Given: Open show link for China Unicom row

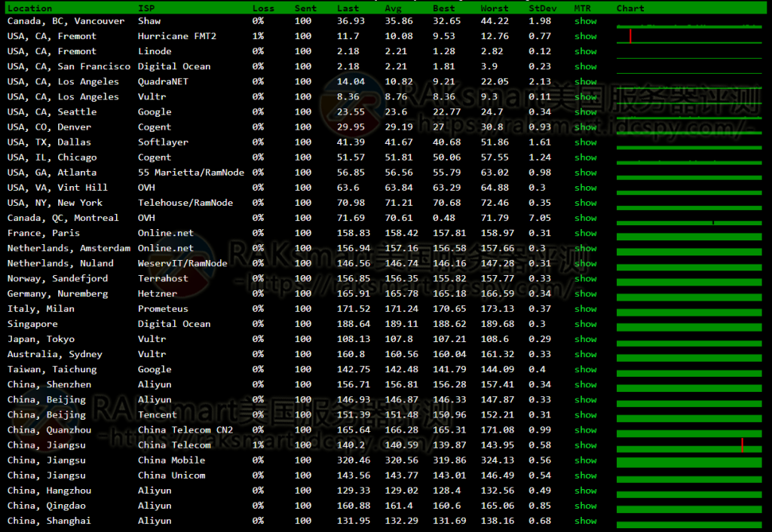Looking at the screenshot, I should click(x=585, y=475).
